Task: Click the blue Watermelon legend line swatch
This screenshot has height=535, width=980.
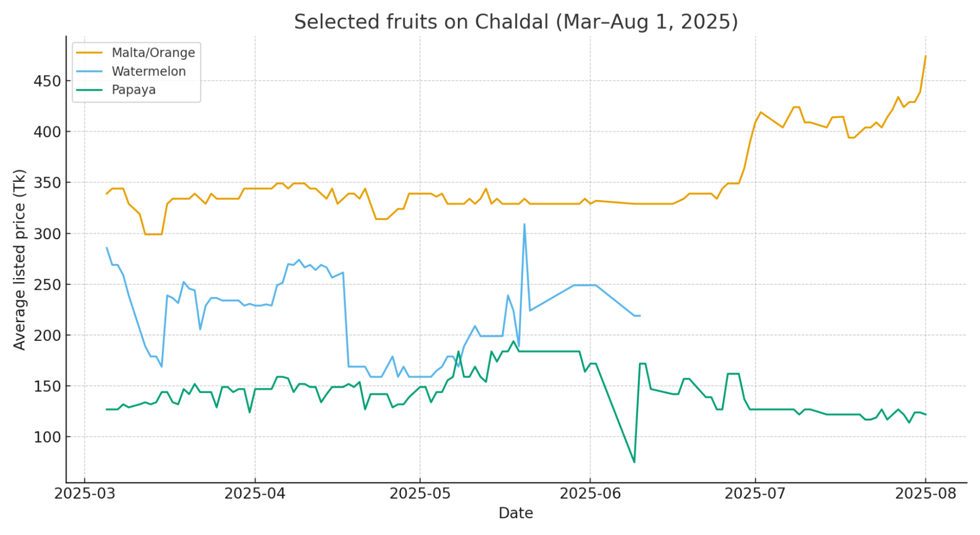Action: 90,72
